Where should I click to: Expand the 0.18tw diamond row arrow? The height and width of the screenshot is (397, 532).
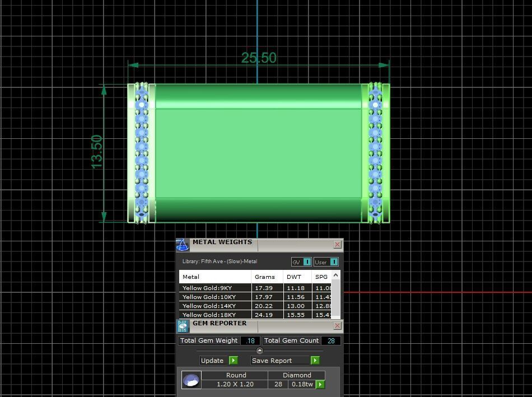pyautogui.click(x=320, y=385)
